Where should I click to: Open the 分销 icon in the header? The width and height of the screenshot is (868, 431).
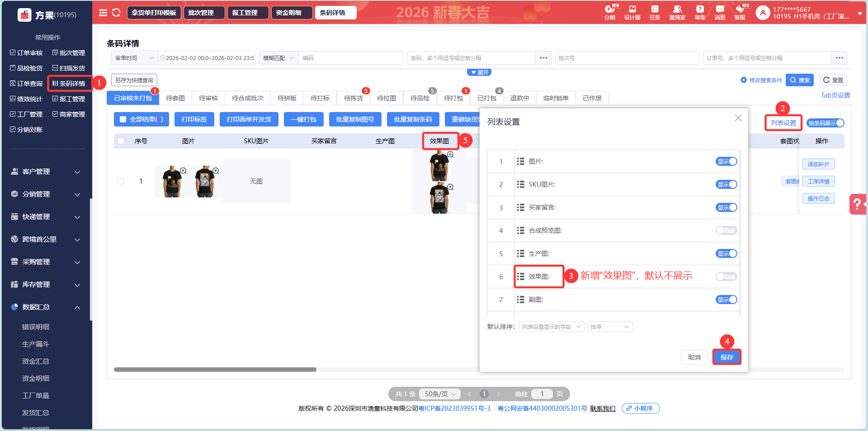(x=609, y=13)
